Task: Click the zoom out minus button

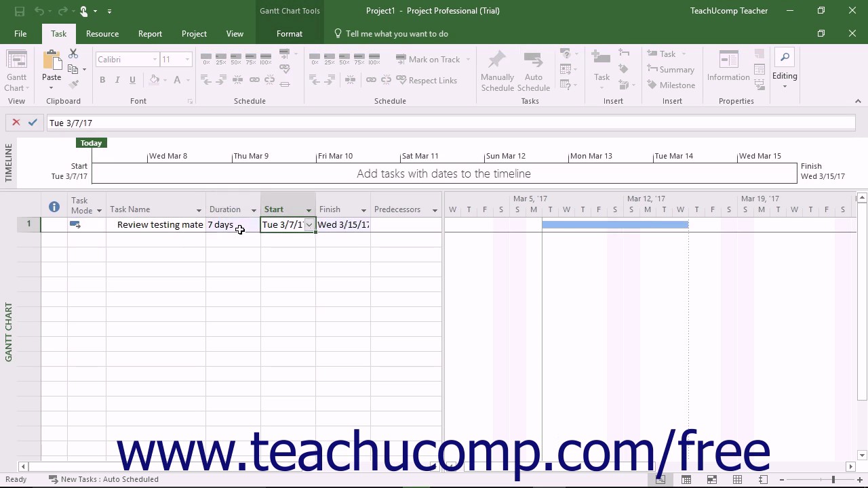Action: coord(782,480)
